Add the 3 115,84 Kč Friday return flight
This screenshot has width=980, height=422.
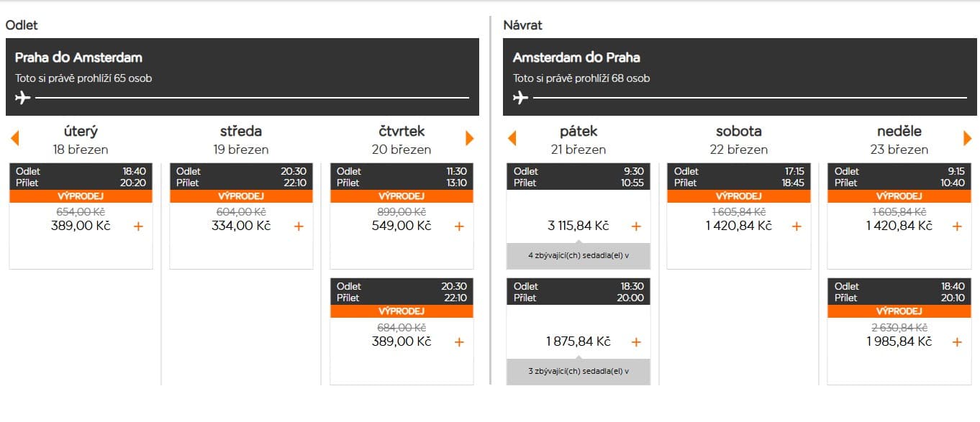pos(636,226)
